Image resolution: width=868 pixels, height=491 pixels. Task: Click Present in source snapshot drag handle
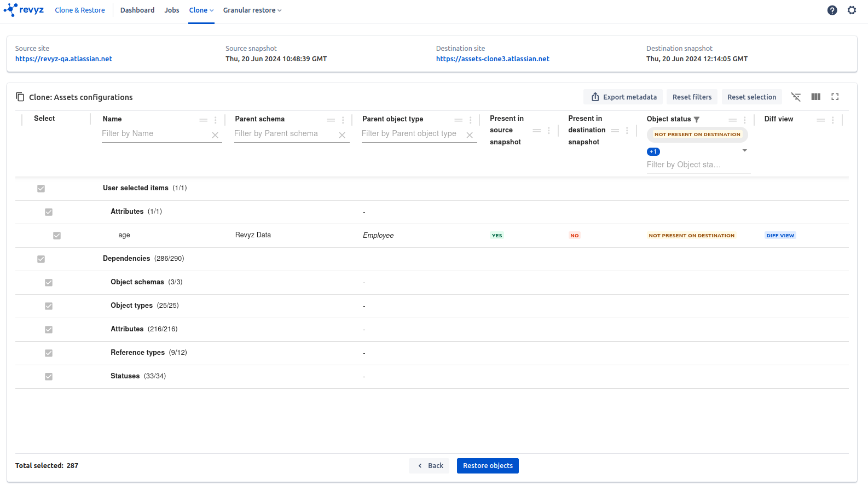tap(537, 131)
